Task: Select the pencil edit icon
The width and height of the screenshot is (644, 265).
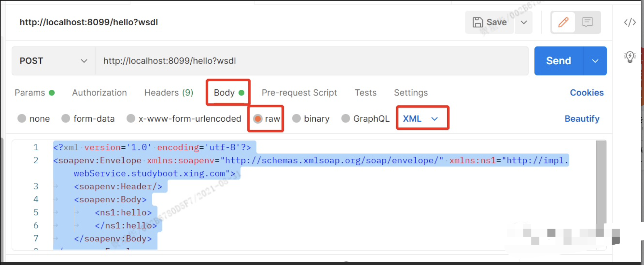Action: (x=563, y=22)
